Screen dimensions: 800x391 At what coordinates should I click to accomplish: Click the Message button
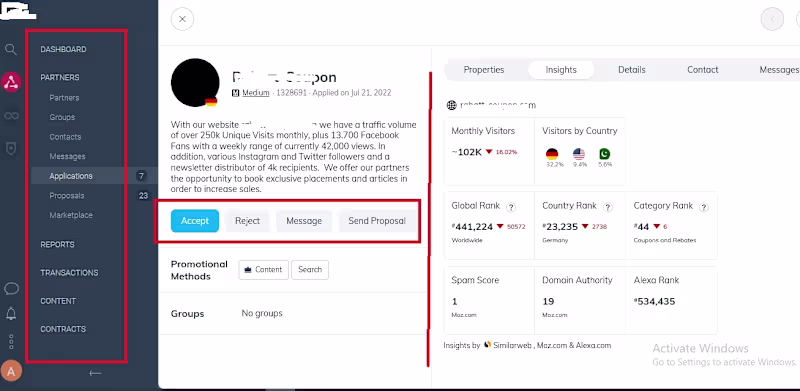point(304,221)
